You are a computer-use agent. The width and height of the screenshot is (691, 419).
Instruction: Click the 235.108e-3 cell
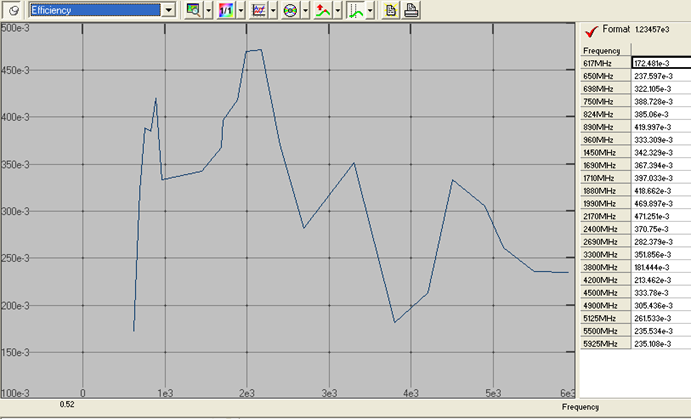coord(661,344)
